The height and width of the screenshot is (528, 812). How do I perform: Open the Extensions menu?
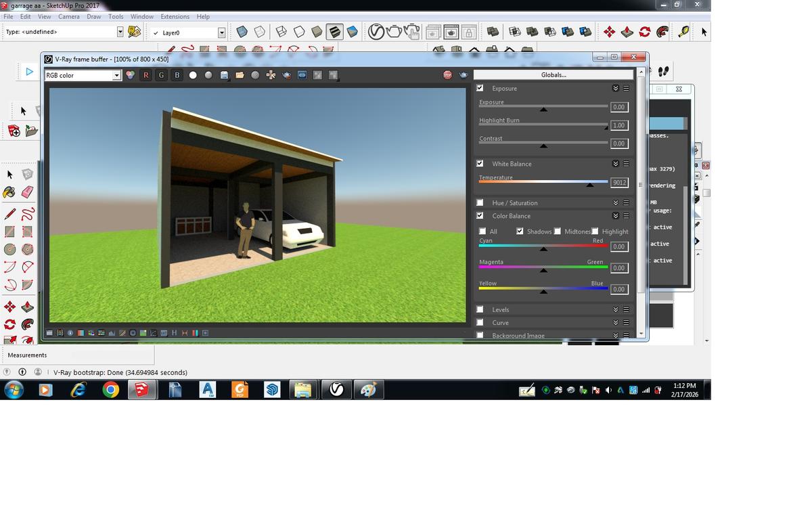pos(175,16)
